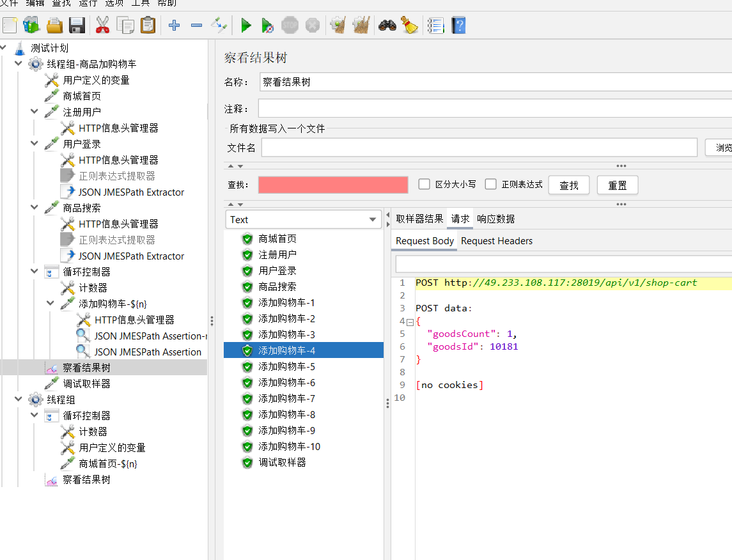Image resolution: width=732 pixels, height=560 pixels.
Task: Click the 查找 search button
Action: 569,185
